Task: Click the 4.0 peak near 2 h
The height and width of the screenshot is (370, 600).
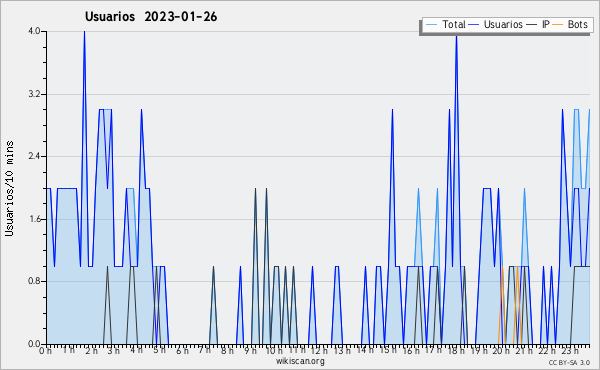Action: point(85,32)
